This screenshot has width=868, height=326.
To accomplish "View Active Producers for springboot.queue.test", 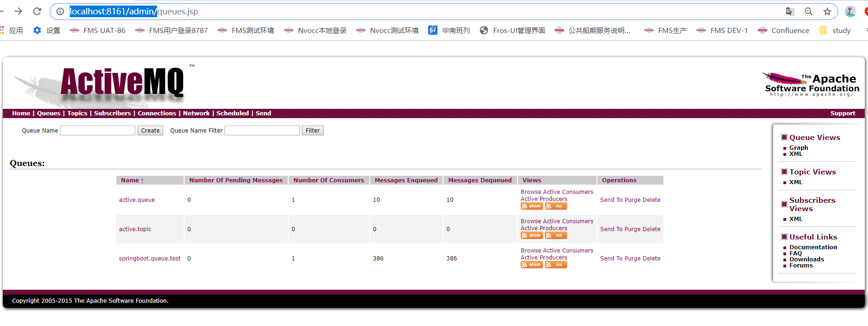I will [x=544, y=258].
